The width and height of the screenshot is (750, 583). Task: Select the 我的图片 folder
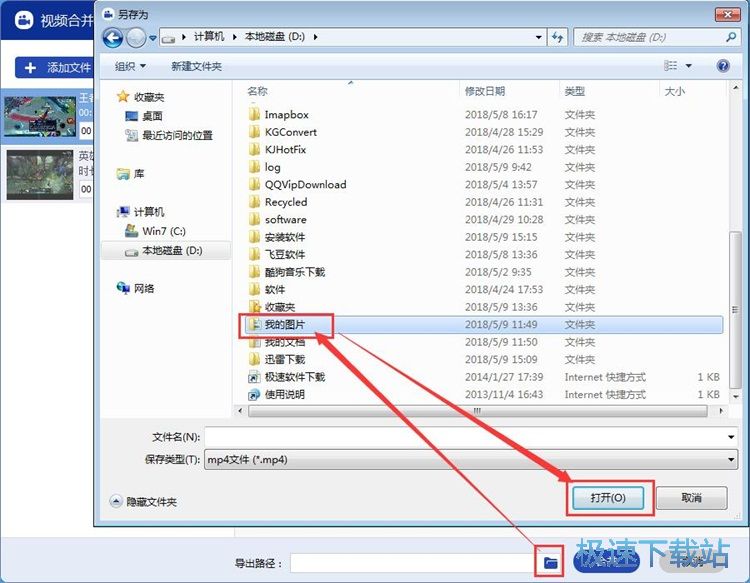(x=484, y=324)
